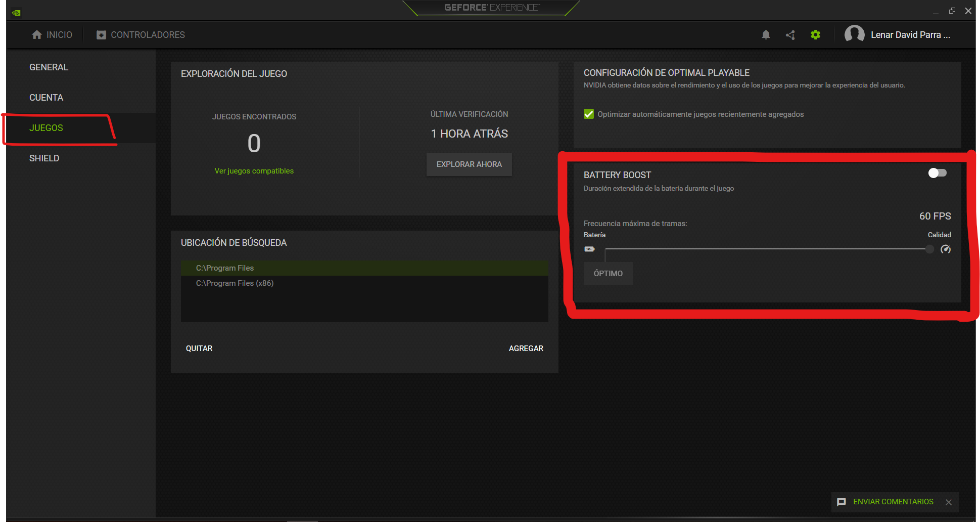Open the notifications bell
The image size is (980, 522).
click(766, 35)
